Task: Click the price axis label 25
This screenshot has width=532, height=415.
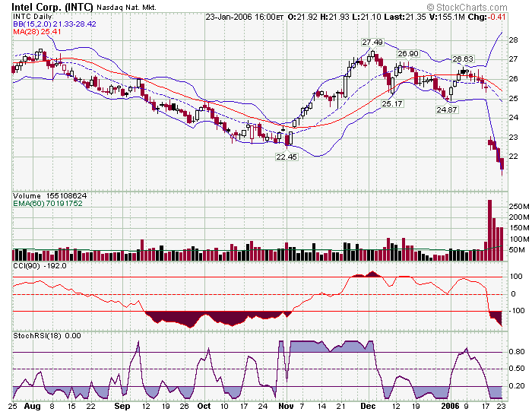Action: coord(513,98)
